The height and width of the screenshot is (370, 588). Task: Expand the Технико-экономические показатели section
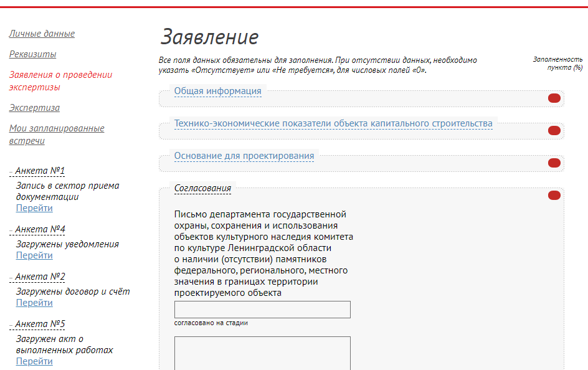[x=333, y=123]
